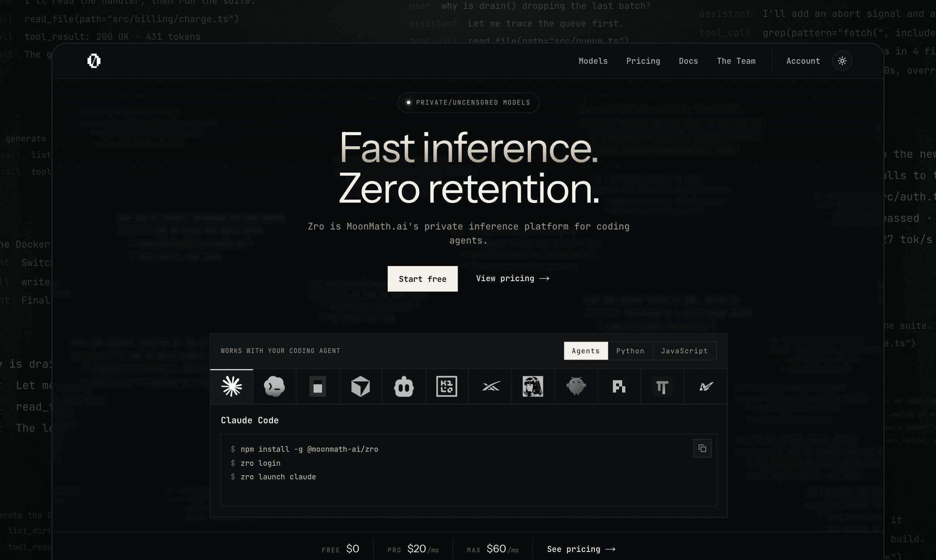936x560 pixels.
Task: Switch to the JavaScript tab
Action: coord(684,351)
